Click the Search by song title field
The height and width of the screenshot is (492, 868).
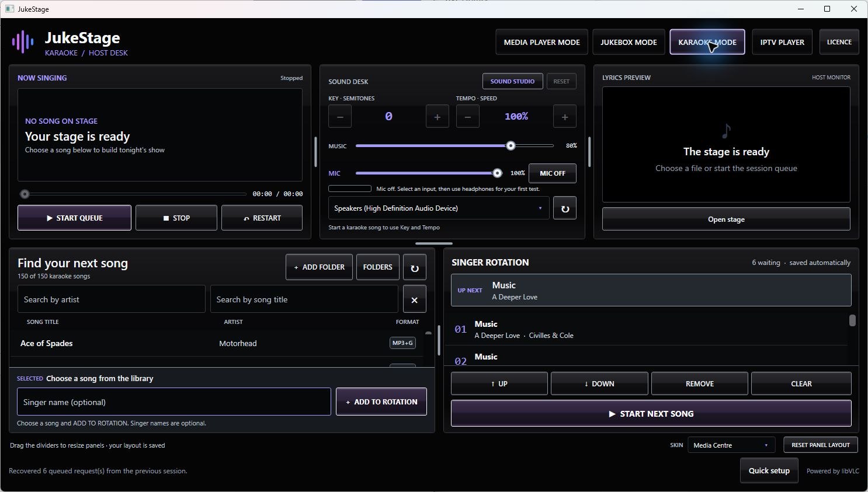pos(304,299)
